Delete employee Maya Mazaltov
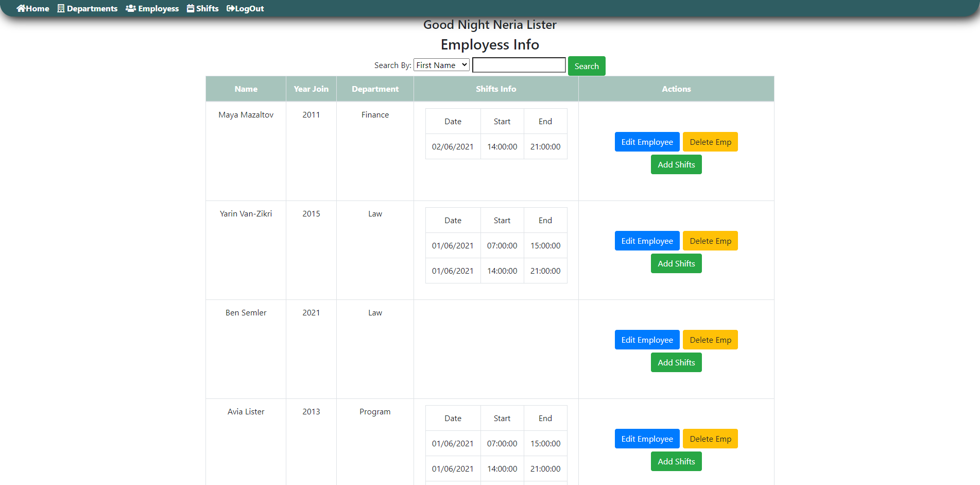Image resolution: width=980 pixels, height=485 pixels. click(711, 142)
